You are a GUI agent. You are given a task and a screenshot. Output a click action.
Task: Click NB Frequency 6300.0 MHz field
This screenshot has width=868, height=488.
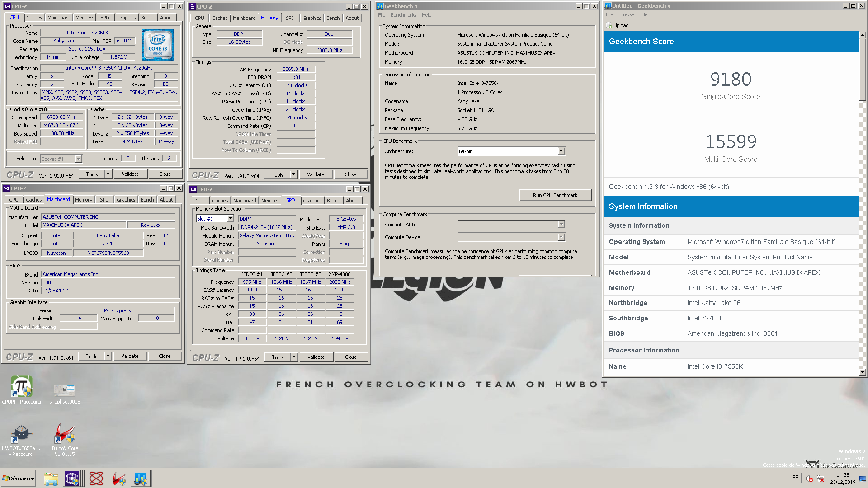[x=329, y=51]
